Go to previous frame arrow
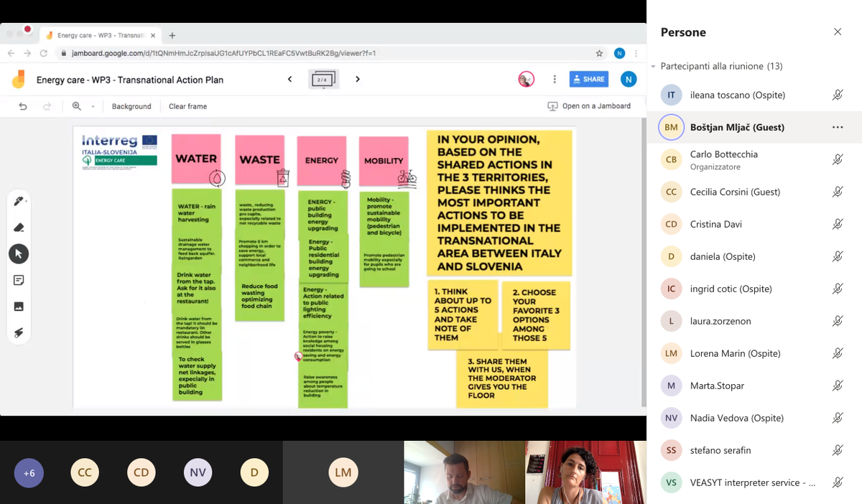The width and height of the screenshot is (862, 504). 290,80
